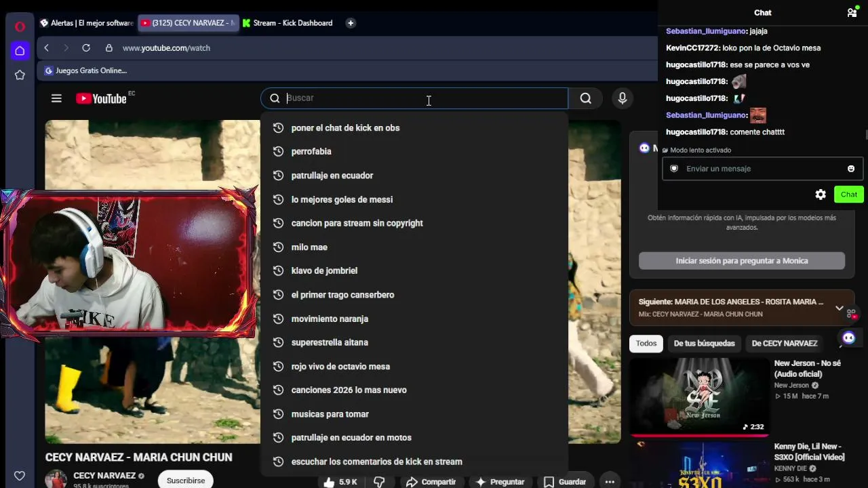
Task: Click the magnifier search button on YouTube
Action: 586,98
